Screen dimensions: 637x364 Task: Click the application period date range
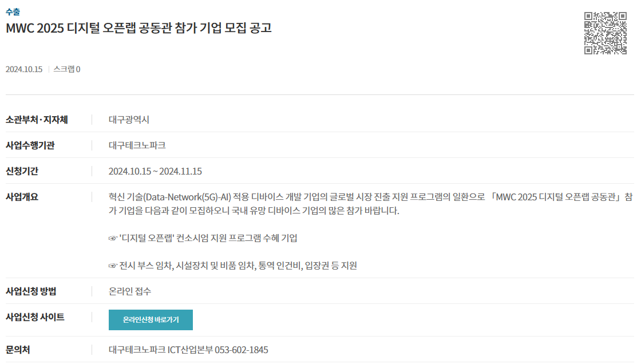(x=155, y=171)
